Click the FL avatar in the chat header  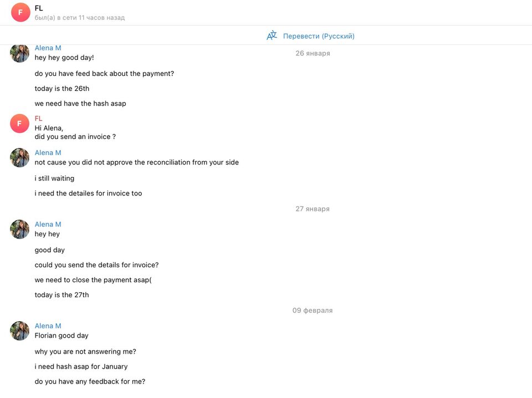[x=21, y=12]
